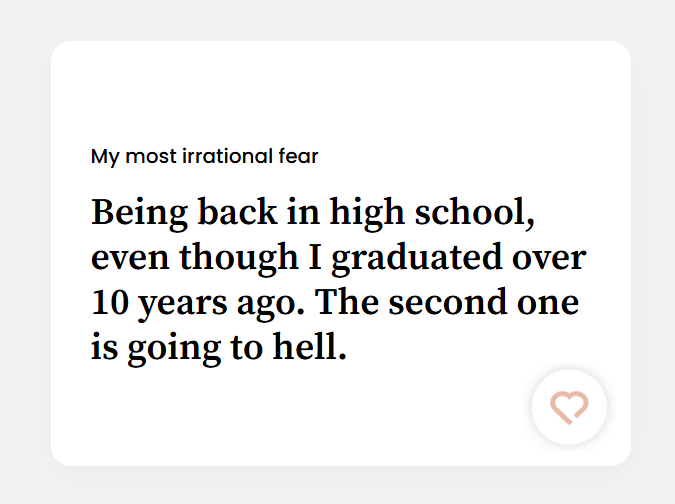Click the "My most irrational fear" prompt title
Screen dimensions: 675x504
click(x=204, y=156)
